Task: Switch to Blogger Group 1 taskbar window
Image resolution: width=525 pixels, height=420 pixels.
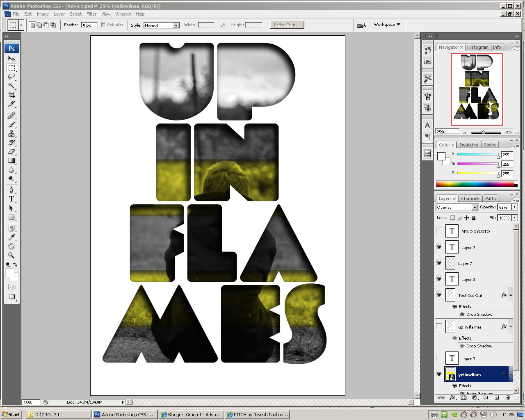Action: point(191,415)
